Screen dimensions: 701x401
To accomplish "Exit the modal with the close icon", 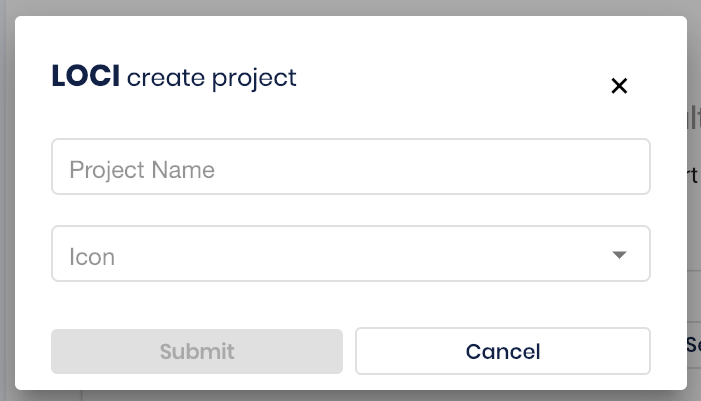I will (619, 86).
